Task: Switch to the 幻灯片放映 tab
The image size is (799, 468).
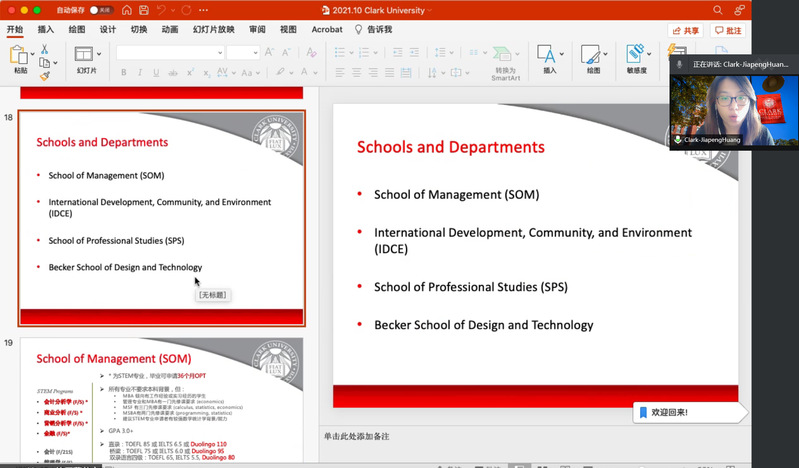Action: (213, 30)
